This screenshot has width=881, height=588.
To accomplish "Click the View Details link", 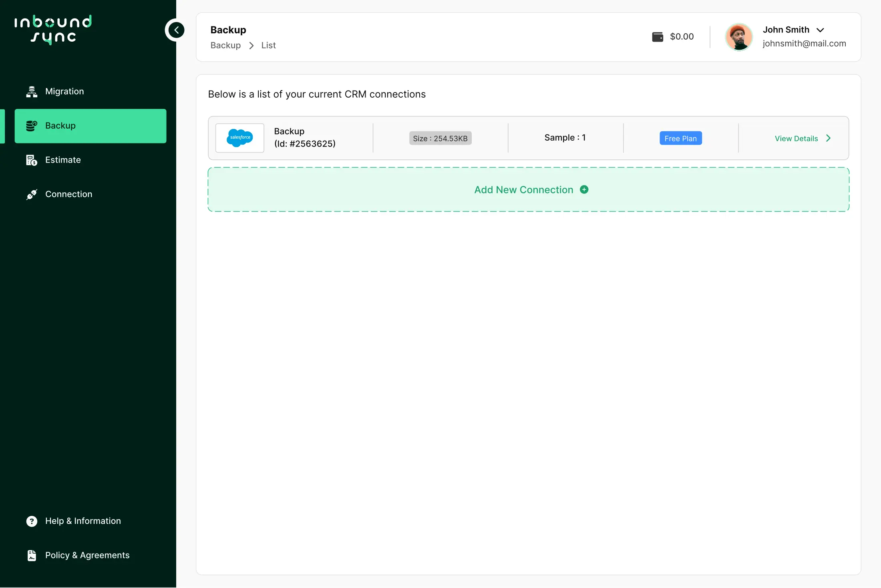I will [x=796, y=138].
